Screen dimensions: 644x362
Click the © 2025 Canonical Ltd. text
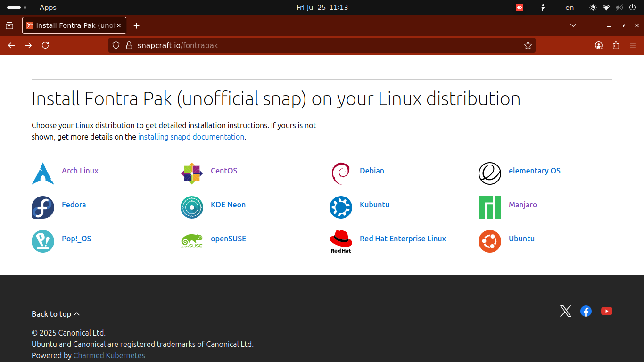[x=68, y=333]
